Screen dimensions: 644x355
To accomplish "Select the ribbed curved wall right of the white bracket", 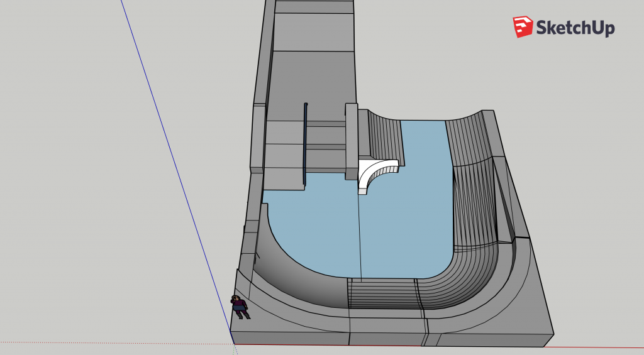I will pos(383,138).
